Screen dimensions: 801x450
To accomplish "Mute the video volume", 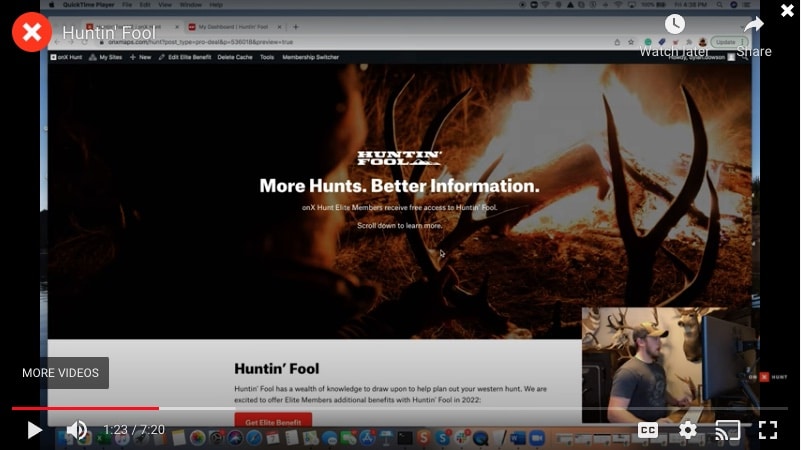I will click(76, 430).
